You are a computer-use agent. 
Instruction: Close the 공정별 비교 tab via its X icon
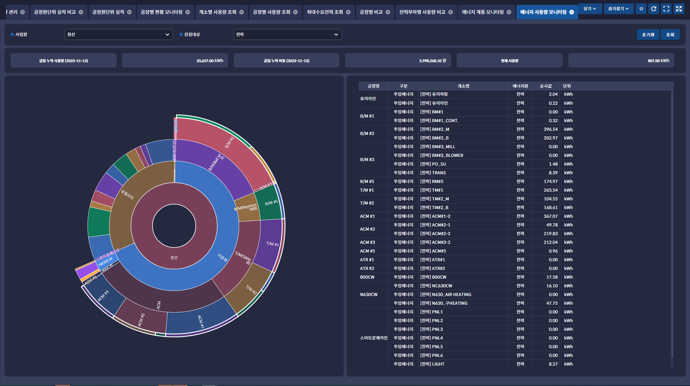(x=388, y=12)
